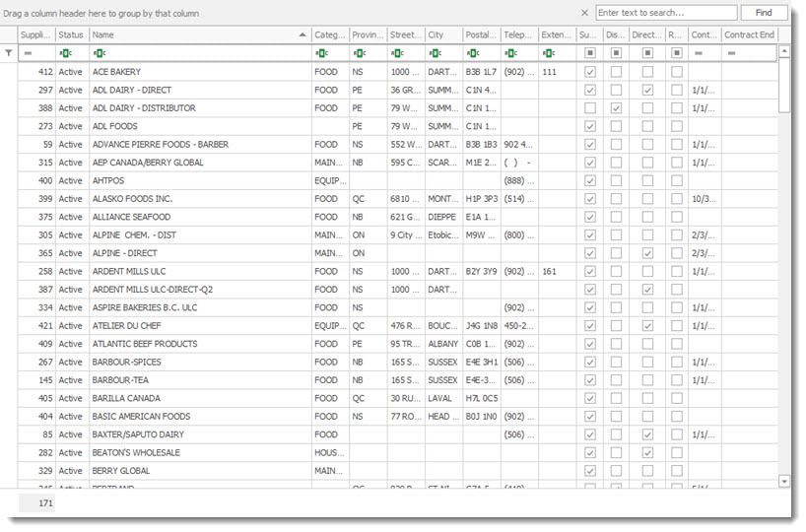Click the Find button
The image size is (806, 532).
(x=764, y=13)
